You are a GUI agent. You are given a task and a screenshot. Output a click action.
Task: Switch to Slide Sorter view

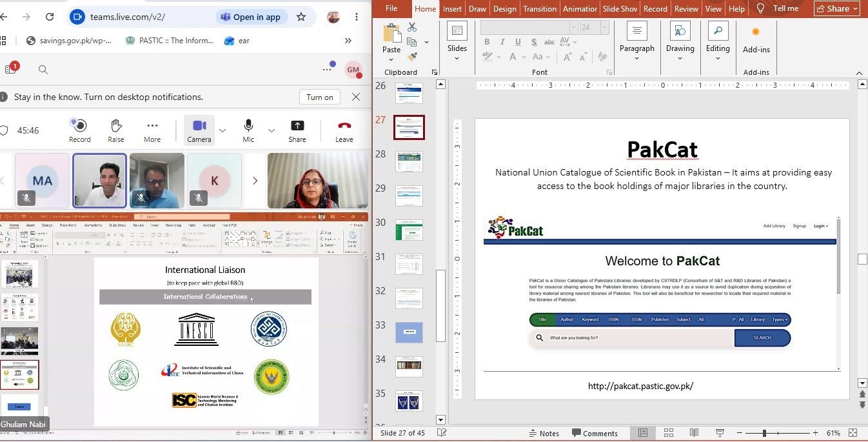(669, 433)
